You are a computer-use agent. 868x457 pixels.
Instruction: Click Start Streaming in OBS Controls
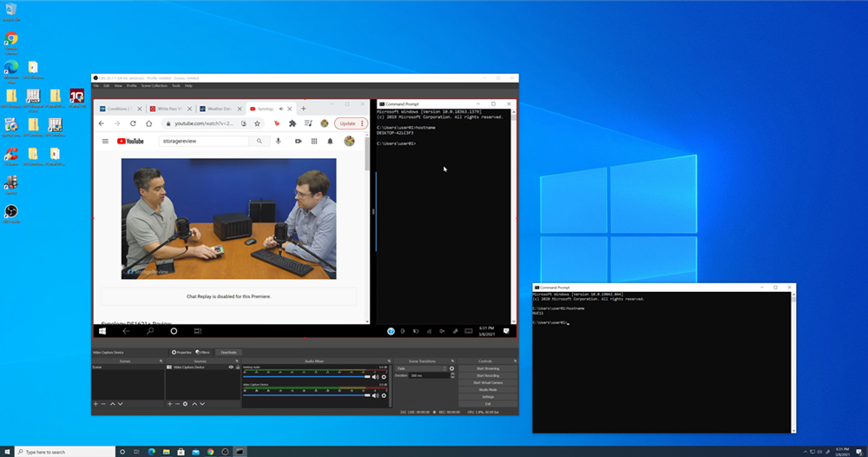pos(488,368)
